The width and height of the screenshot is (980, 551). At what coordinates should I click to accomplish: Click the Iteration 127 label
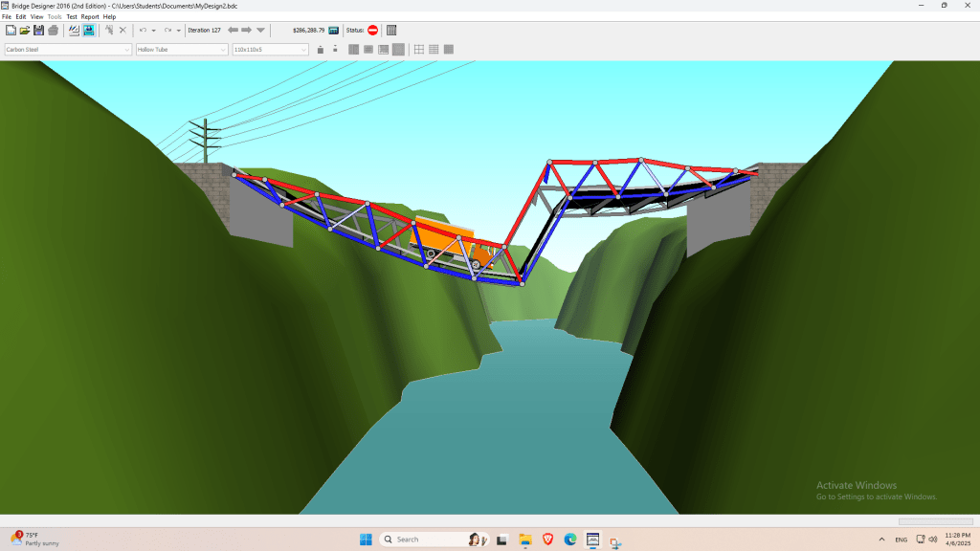click(x=205, y=30)
